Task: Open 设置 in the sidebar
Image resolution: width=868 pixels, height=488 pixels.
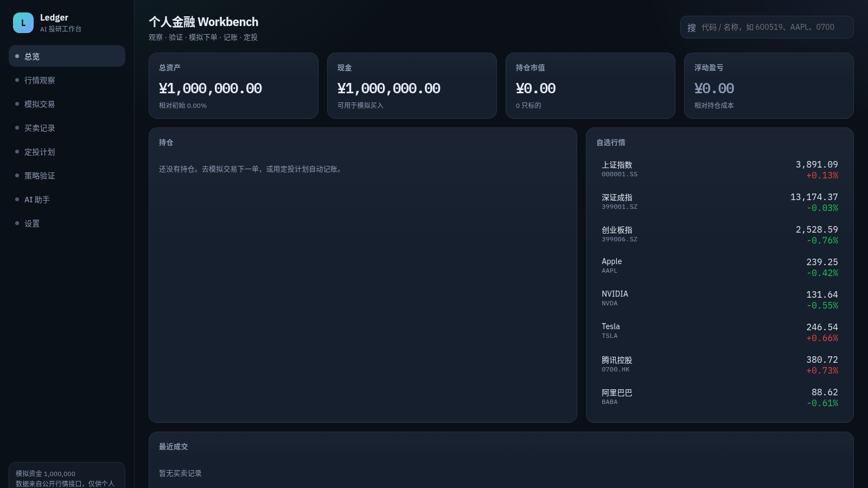Action: pos(67,223)
